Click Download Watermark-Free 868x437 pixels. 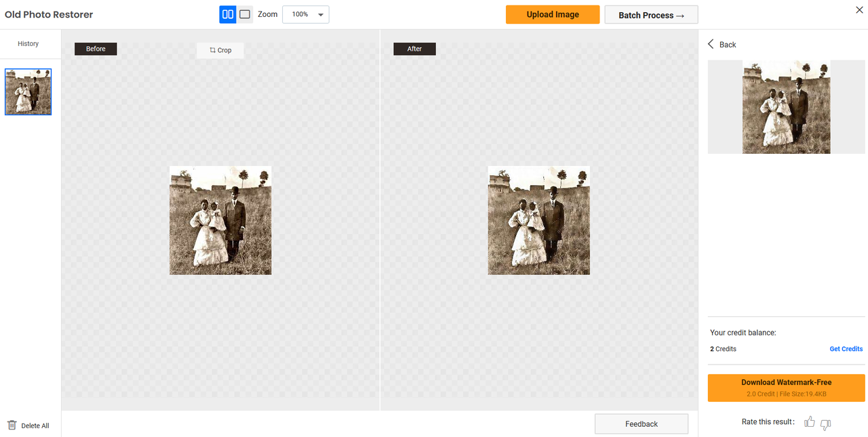787,388
